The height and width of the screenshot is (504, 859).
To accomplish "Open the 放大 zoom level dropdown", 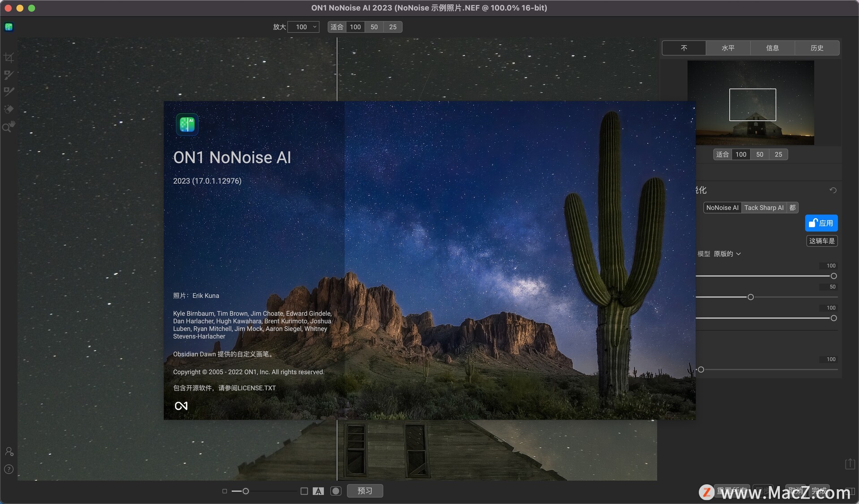I will 303,27.
